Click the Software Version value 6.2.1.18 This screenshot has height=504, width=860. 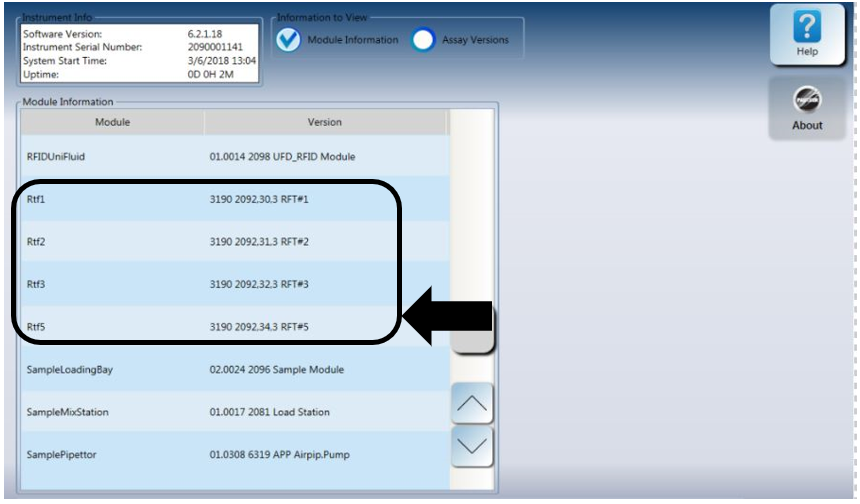pyautogui.click(x=206, y=34)
